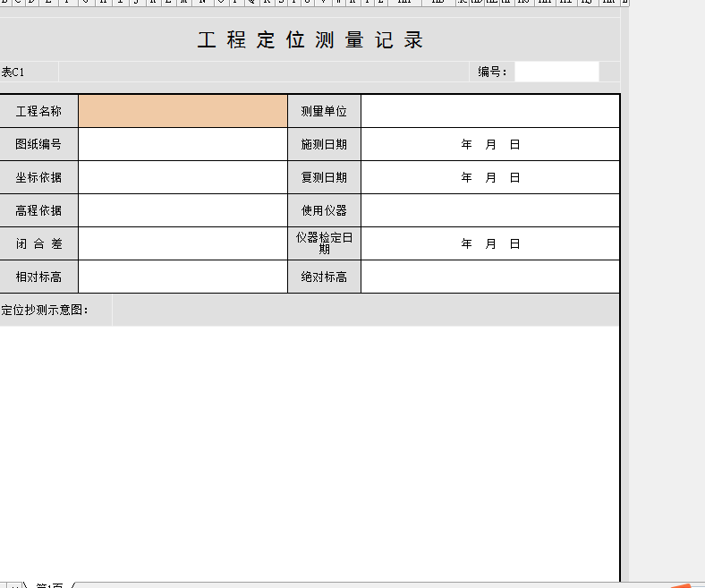705x588 pixels.
Task: Select the 工程定位测量记录 title cell
Action: tap(310, 40)
